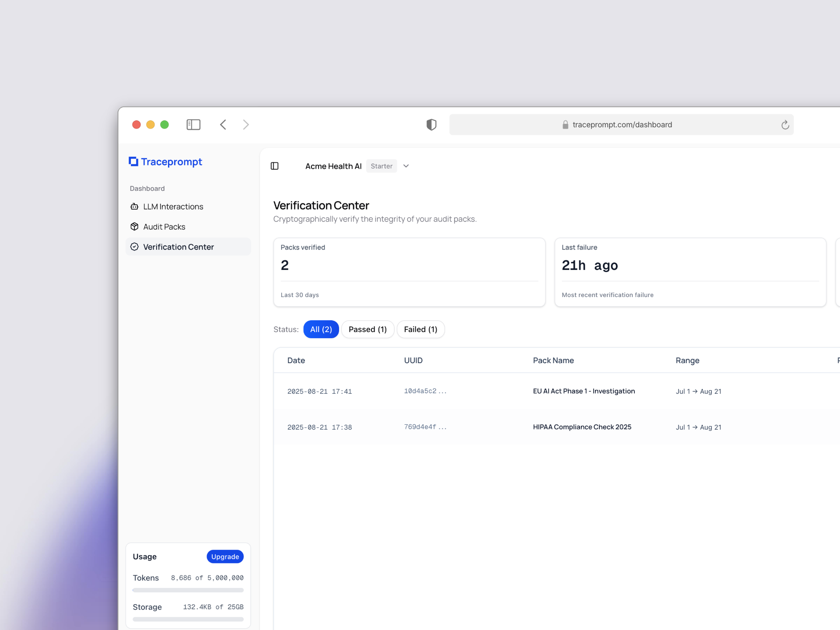Viewport: 840px width, 630px height.
Task: Click the Starter plan badge
Action: click(381, 166)
